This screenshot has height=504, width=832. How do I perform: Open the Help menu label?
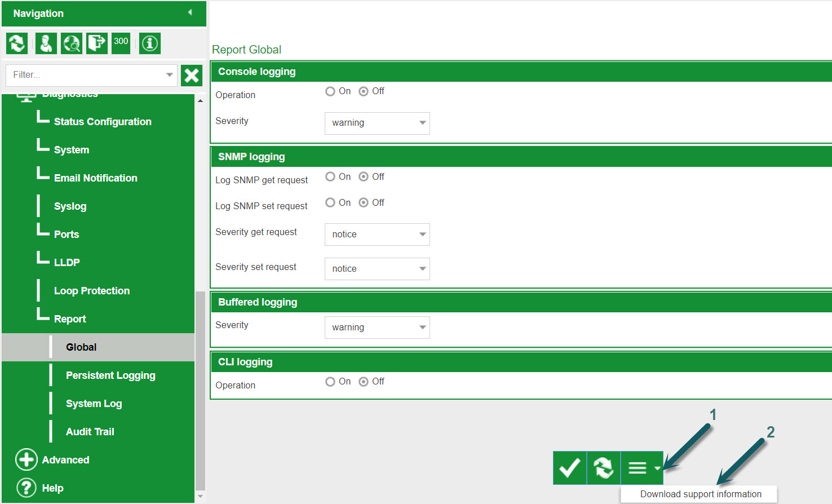(52, 488)
